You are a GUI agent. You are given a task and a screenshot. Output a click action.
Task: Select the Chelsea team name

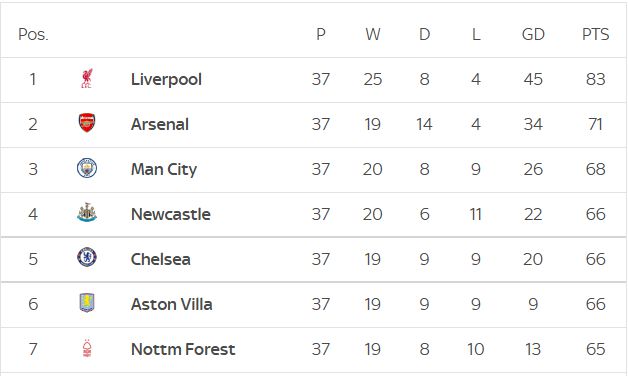coord(161,259)
